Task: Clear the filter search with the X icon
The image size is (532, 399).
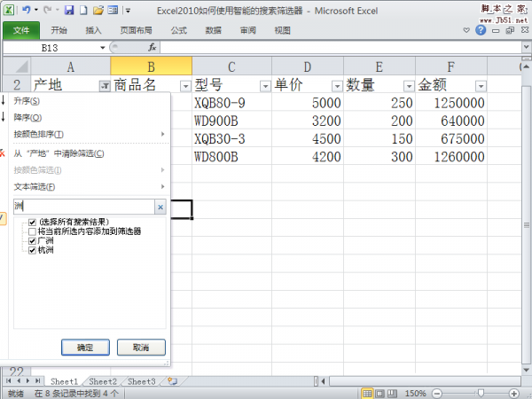Action: click(x=160, y=207)
